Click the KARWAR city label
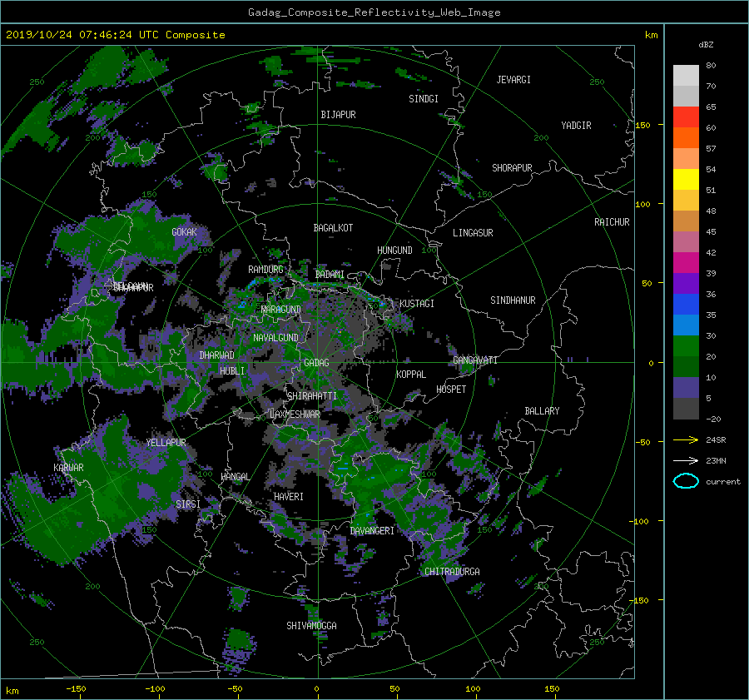Image resolution: width=749 pixels, height=700 pixels. point(69,468)
